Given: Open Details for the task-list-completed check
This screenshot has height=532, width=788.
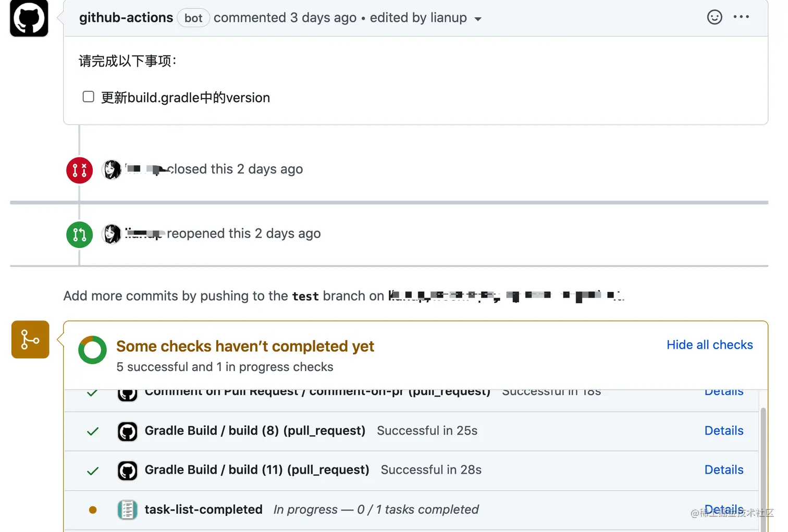Looking at the screenshot, I should click(723, 510).
